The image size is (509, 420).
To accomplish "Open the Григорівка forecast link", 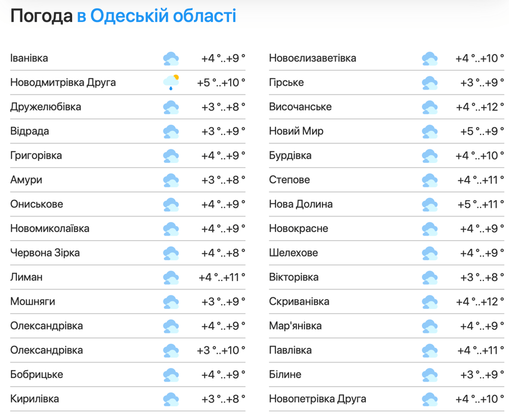I will [x=36, y=155].
